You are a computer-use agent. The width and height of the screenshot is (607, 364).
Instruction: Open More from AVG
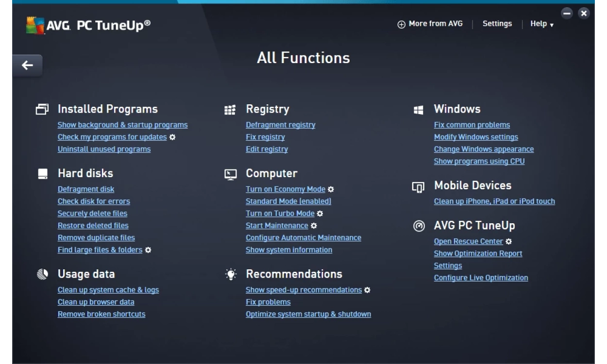coord(430,24)
